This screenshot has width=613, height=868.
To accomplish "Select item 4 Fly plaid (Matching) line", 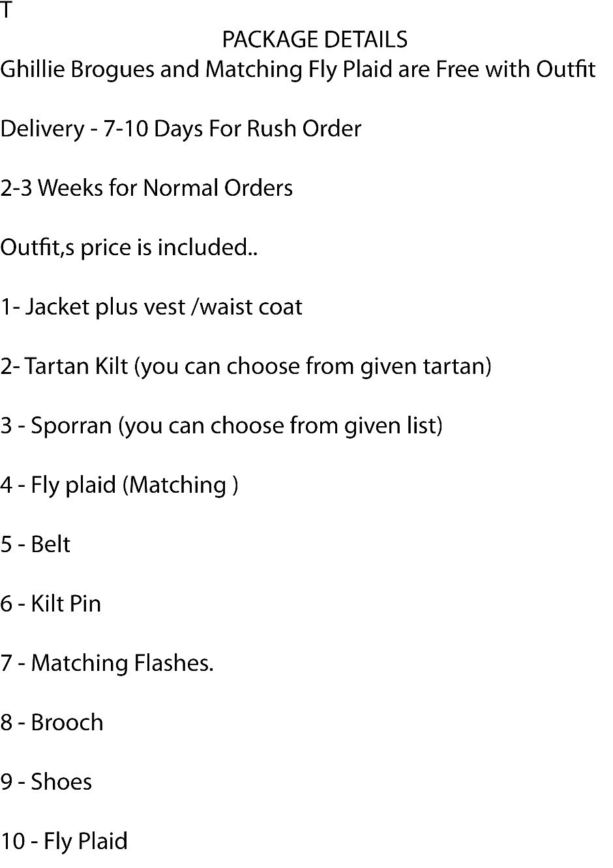I will [119, 486].
